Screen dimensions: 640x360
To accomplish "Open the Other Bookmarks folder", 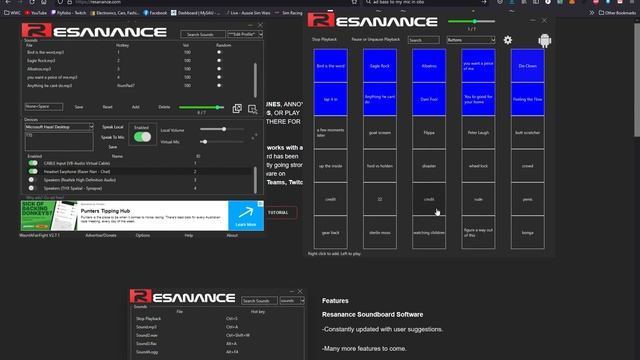I will [x=617, y=13].
